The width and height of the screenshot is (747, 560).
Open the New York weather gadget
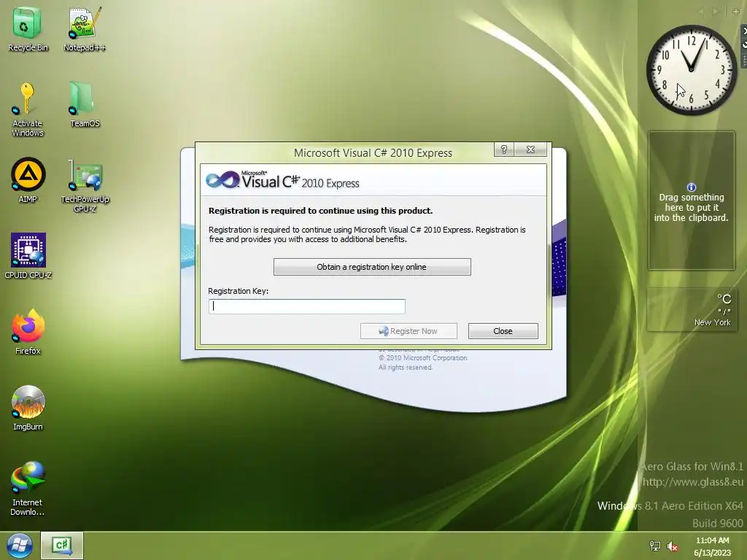(692, 309)
